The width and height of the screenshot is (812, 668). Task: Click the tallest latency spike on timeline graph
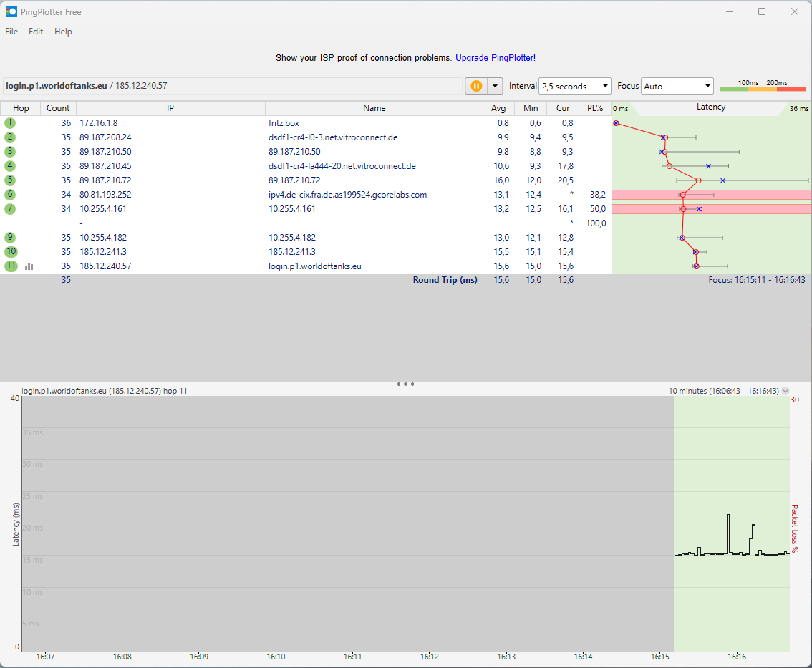(x=728, y=533)
